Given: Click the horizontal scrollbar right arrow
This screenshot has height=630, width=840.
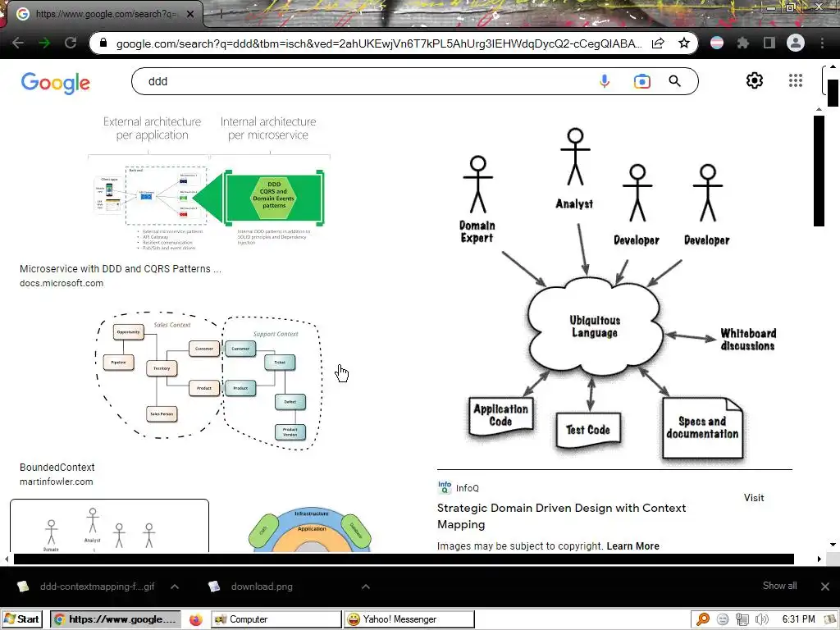Looking at the screenshot, I should (x=819, y=559).
